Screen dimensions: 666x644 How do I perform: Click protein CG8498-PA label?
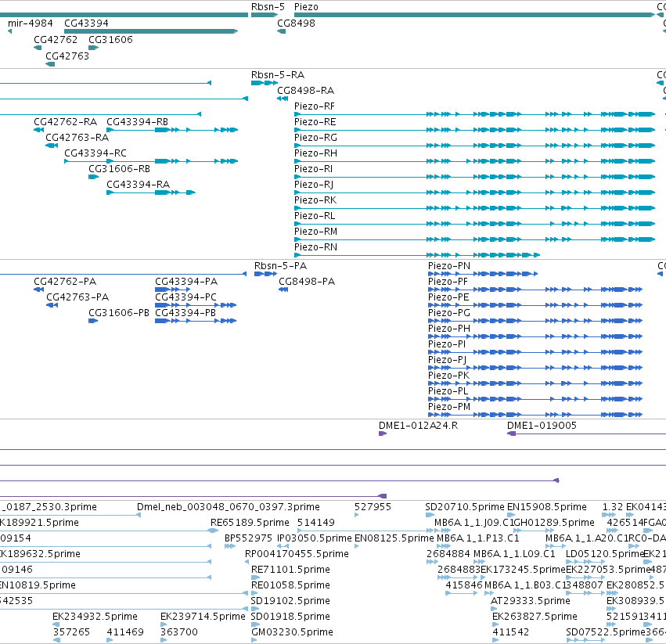307,282
